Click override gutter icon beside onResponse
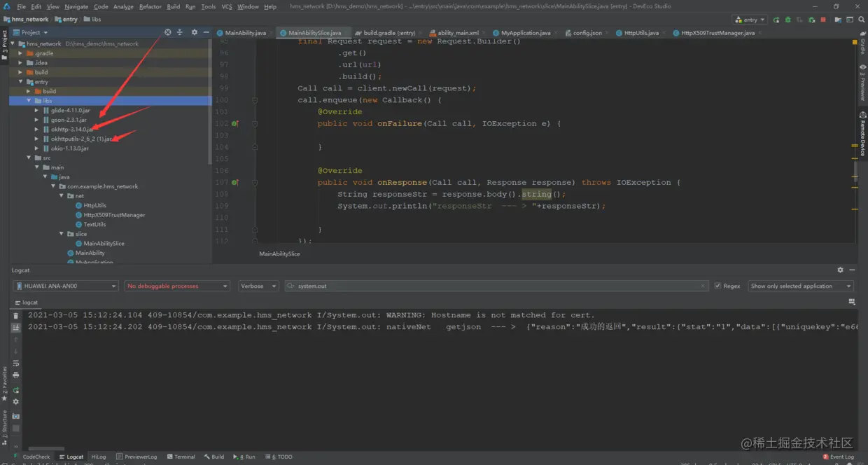Screen dimensions: 868x465 (x=235, y=183)
